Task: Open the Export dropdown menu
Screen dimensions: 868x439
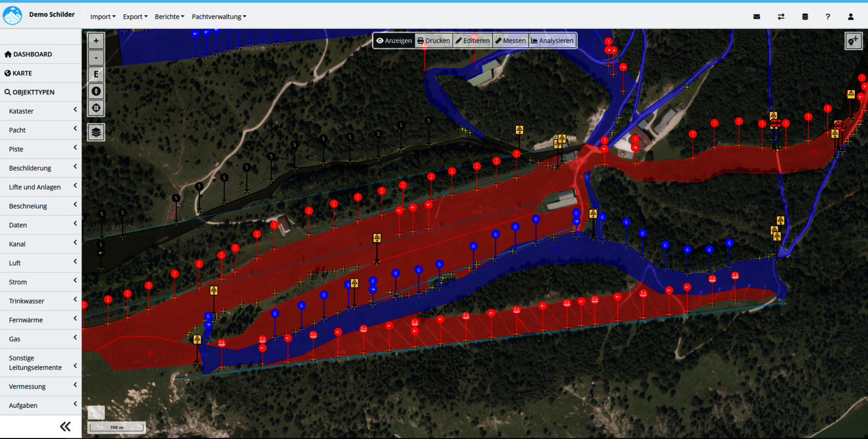Action: point(135,17)
